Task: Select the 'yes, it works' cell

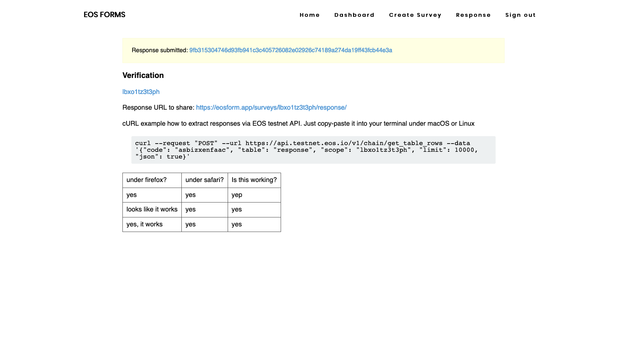Action: pyautogui.click(x=152, y=225)
